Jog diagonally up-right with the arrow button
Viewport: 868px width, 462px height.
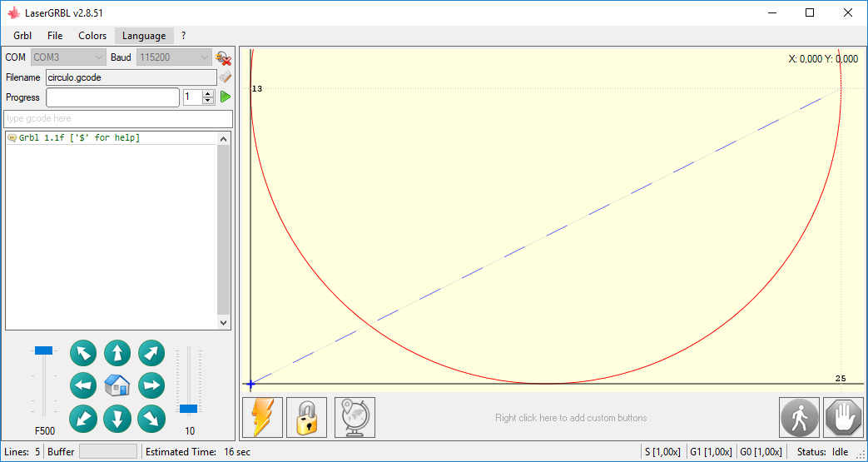[151, 354]
